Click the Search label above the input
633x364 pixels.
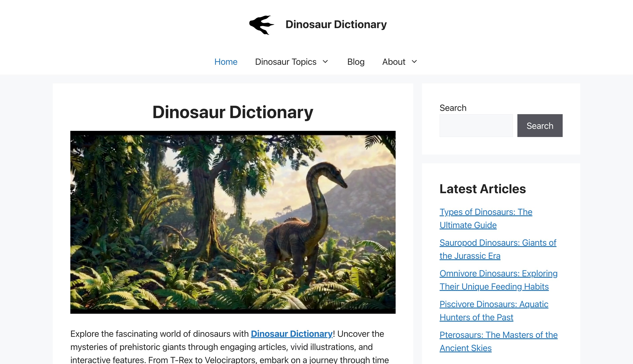[453, 108]
